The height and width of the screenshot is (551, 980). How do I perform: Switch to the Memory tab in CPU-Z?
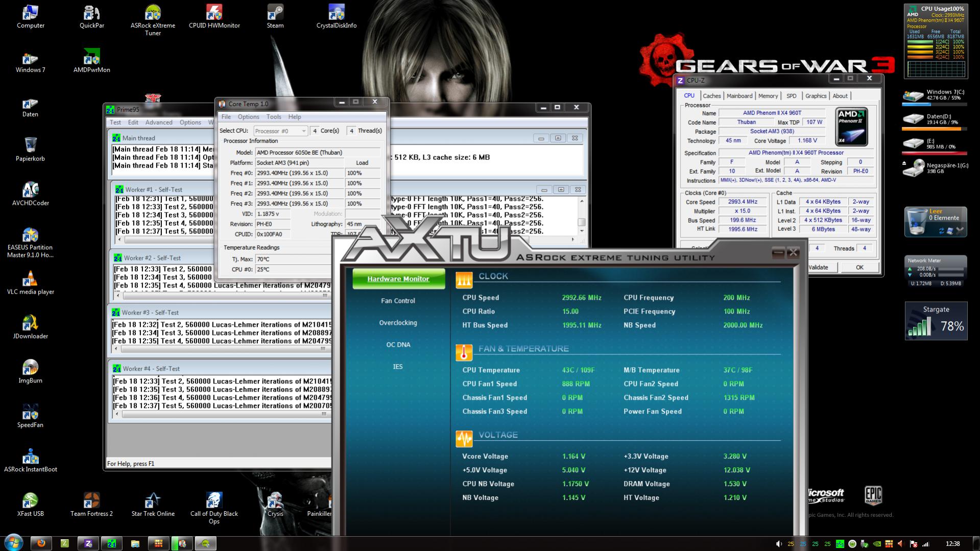click(768, 96)
